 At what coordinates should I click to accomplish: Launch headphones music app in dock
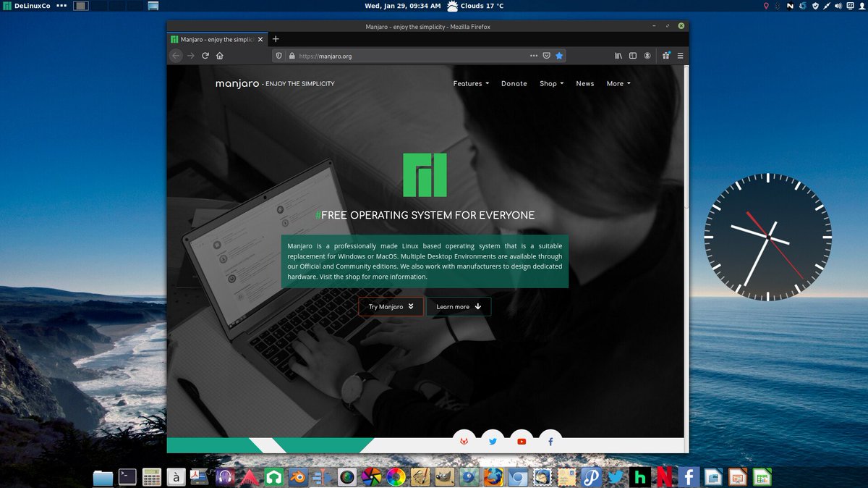coord(224,476)
